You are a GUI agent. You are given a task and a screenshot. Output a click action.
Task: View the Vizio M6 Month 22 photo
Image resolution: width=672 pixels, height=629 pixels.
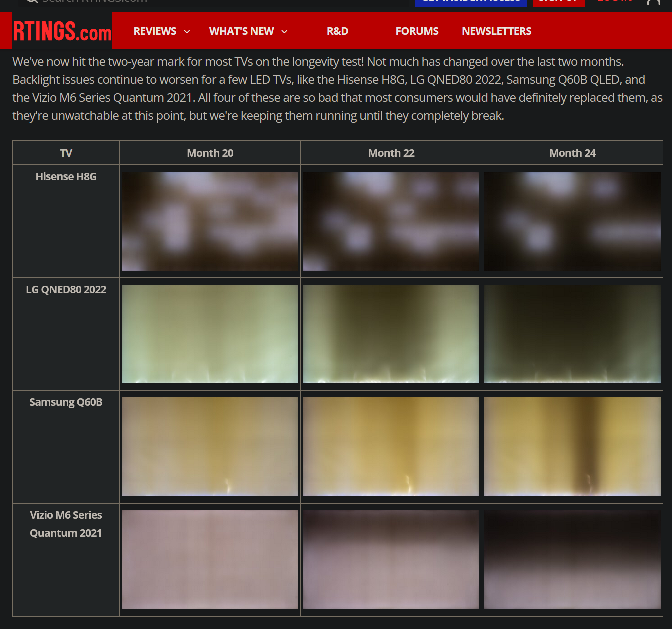[391, 559]
